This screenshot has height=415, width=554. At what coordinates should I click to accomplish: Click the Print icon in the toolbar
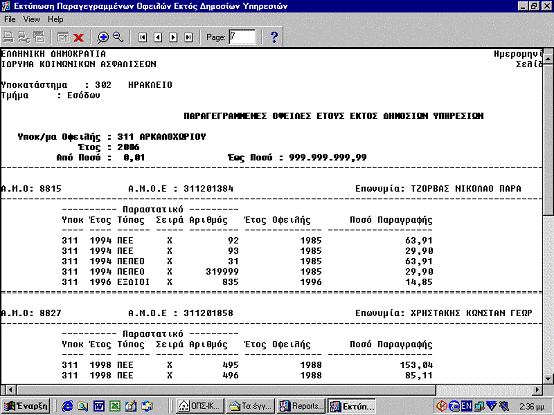[8, 37]
